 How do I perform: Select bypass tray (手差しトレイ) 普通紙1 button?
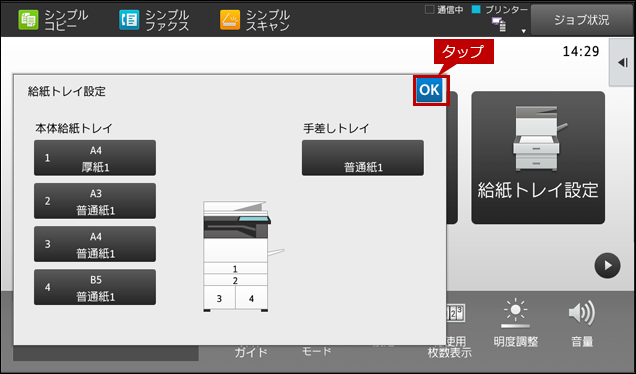363,158
